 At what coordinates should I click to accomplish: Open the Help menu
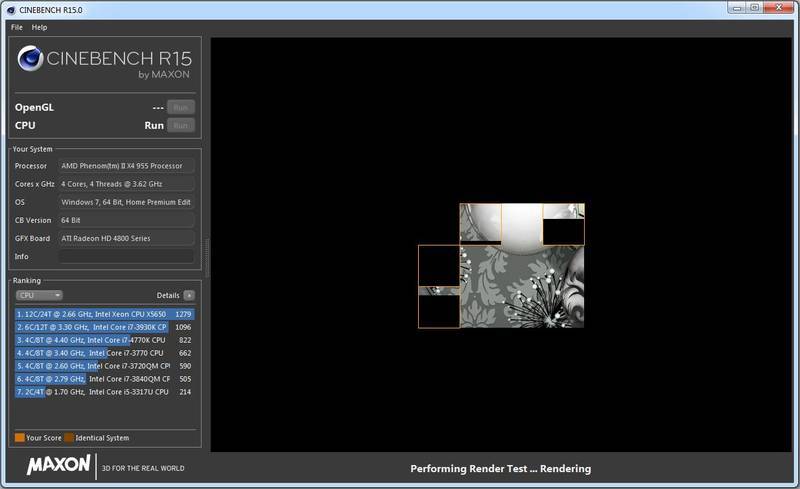[x=39, y=27]
